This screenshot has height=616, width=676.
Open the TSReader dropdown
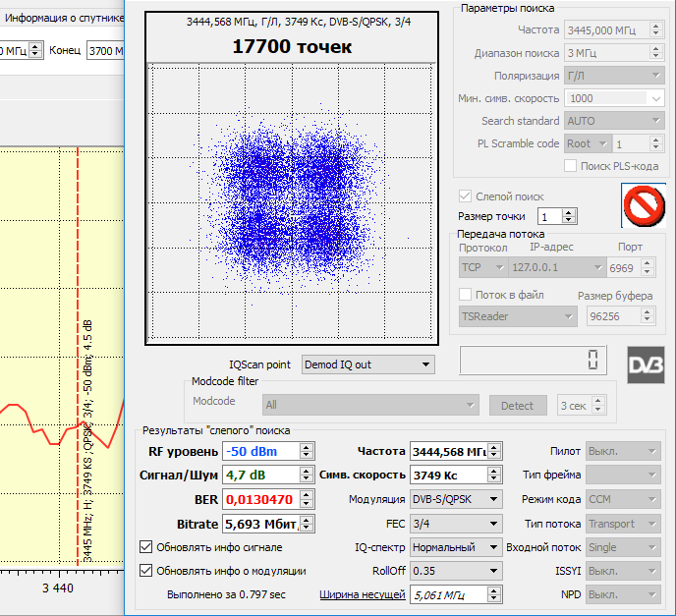[518, 316]
